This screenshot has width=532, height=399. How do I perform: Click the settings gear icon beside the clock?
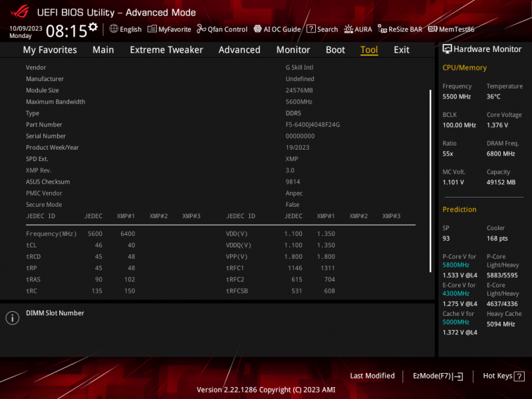coord(93,27)
